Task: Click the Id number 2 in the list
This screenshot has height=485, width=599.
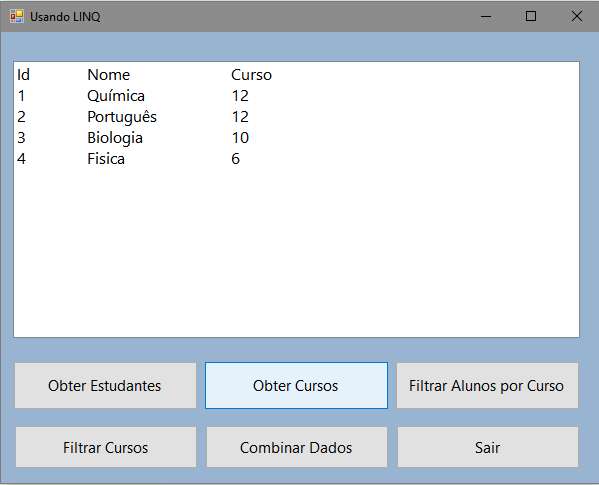Action: 21,117
